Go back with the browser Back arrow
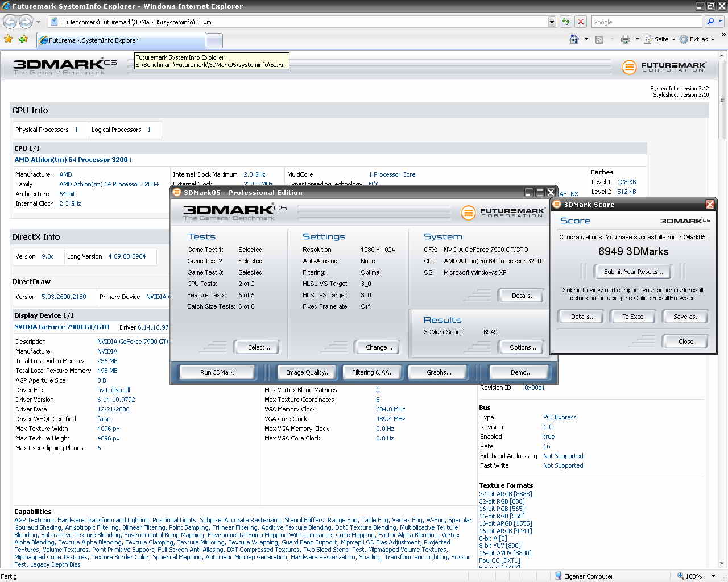This screenshot has width=728, height=582. click(x=10, y=22)
